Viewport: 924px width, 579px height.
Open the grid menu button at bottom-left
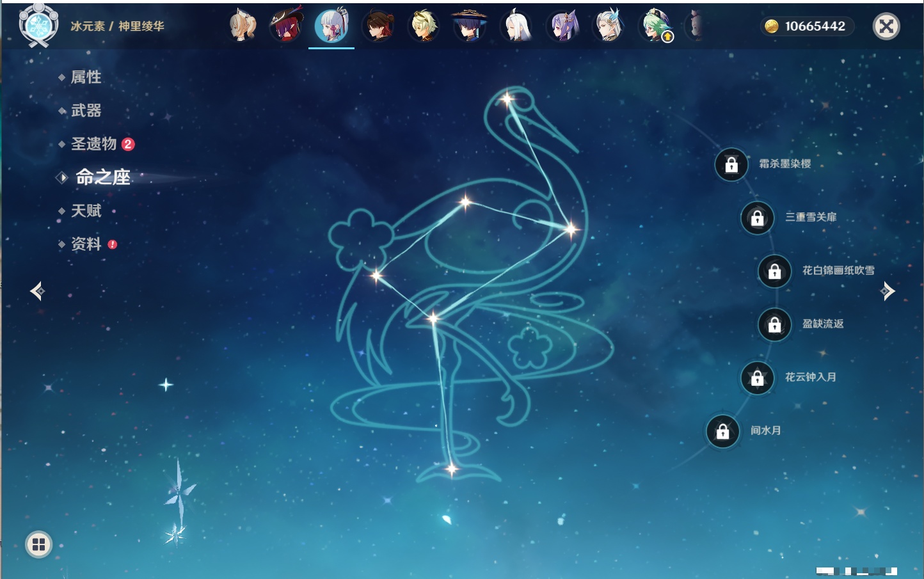pos(38,544)
